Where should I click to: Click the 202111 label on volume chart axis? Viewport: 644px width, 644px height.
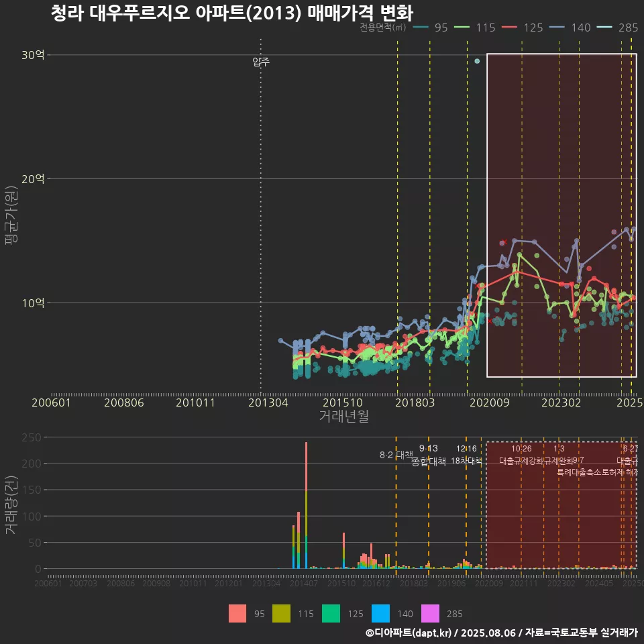[x=524, y=583]
